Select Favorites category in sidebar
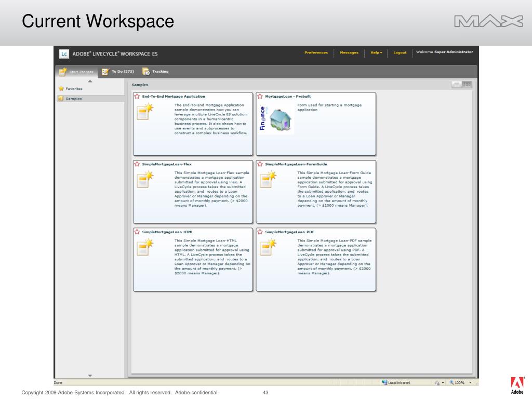 point(90,88)
